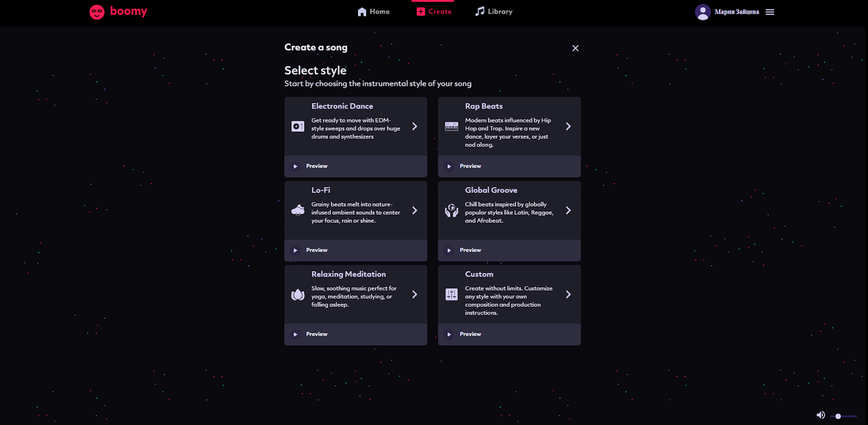
Task: Expand Global Groove with its chevron arrow
Action: [x=568, y=210]
